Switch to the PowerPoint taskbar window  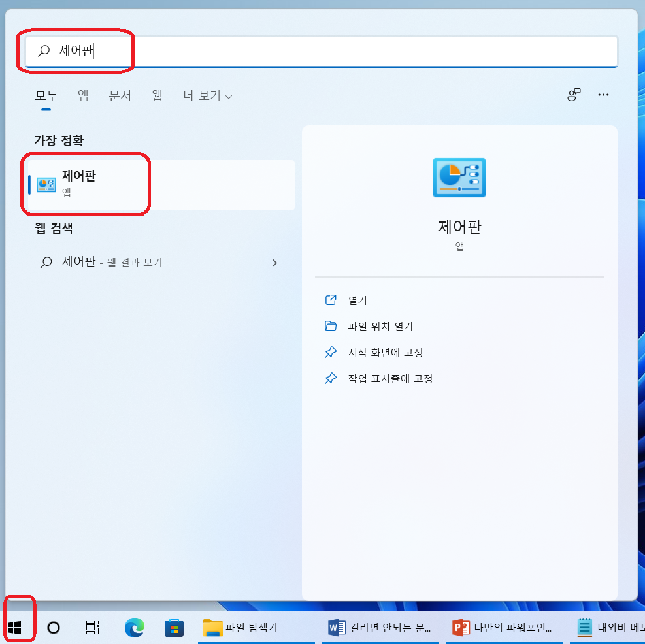coord(504,628)
